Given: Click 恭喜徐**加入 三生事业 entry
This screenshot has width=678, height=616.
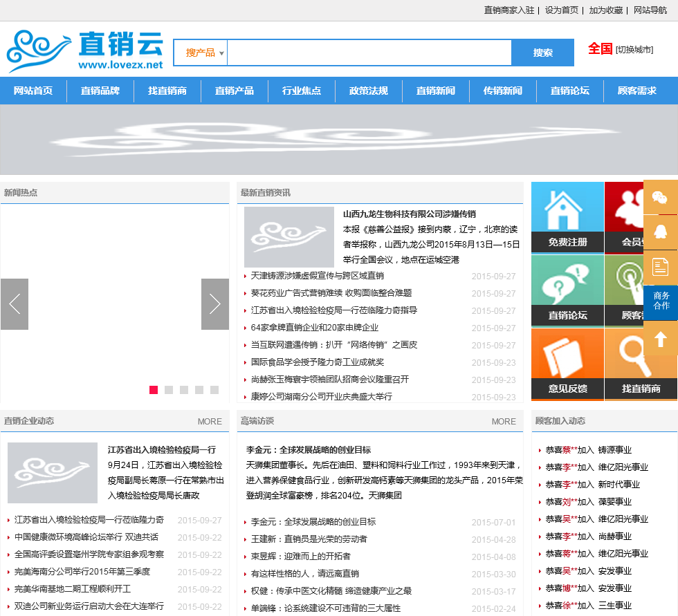Looking at the screenshot, I should (x=589, y=606).
